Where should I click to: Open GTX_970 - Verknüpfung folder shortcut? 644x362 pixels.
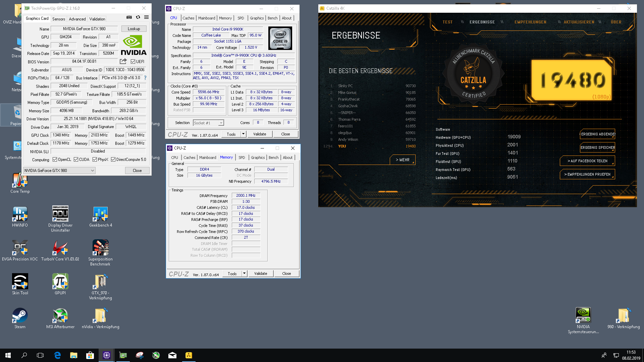[x=101, y=287]
